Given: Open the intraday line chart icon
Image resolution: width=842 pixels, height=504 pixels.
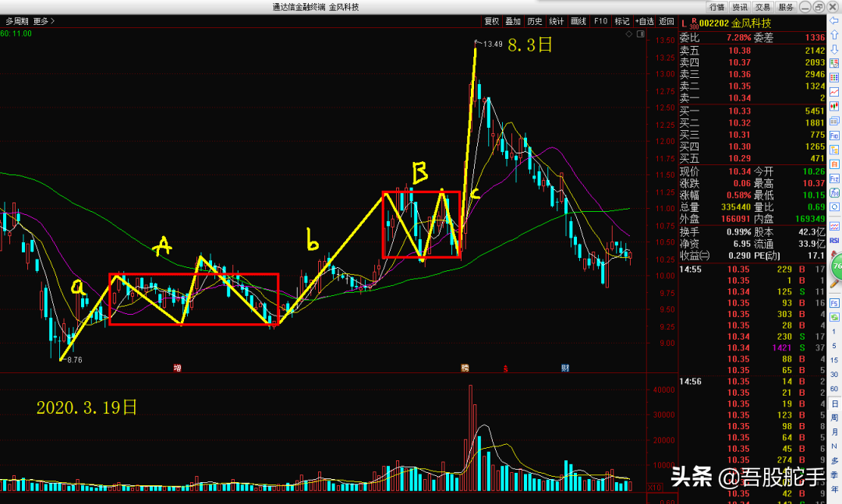Looking at the screenshot, I should click(x=834, y=93).
